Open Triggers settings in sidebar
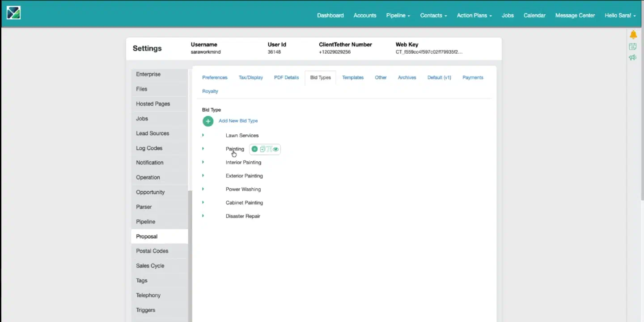 [160, 310]
